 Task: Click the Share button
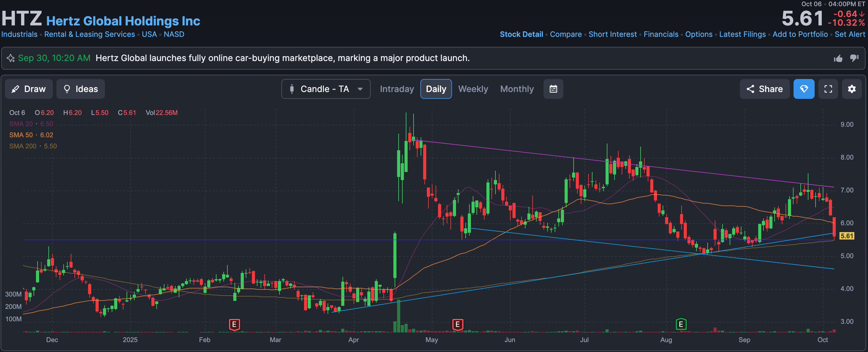click(x=764, y=89)
